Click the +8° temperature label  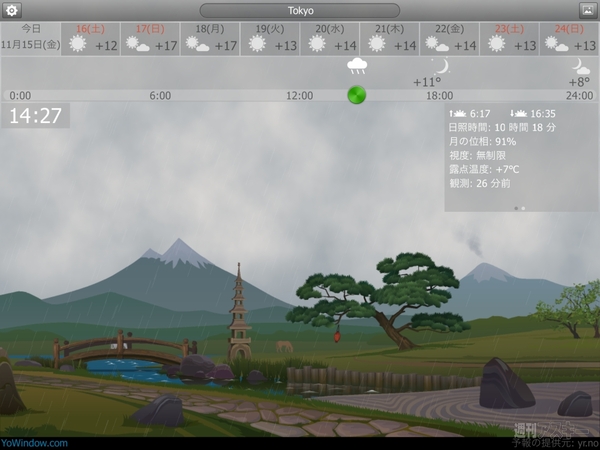coord(579,82)
